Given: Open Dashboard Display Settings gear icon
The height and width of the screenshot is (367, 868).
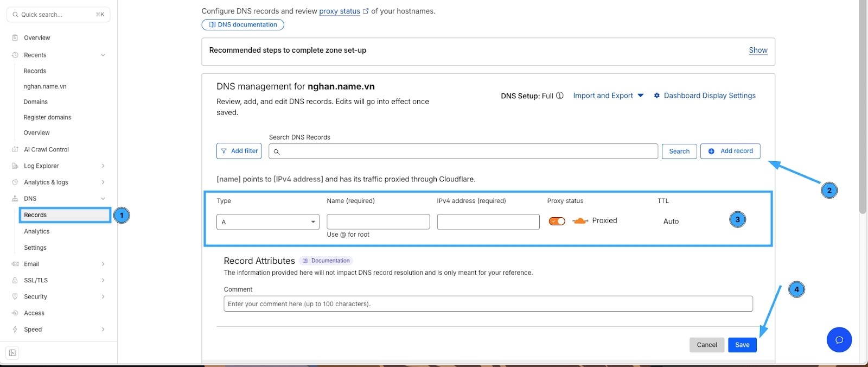Looking at the screenshot, I should 656,96.
